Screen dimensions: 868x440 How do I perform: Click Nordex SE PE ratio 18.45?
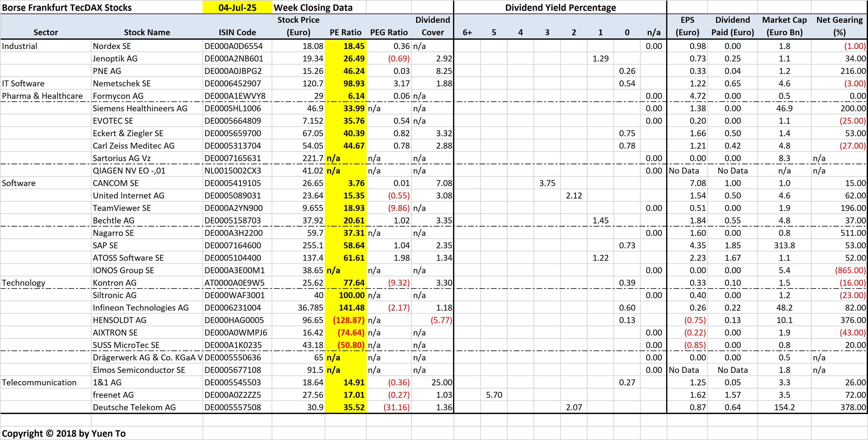346,46
